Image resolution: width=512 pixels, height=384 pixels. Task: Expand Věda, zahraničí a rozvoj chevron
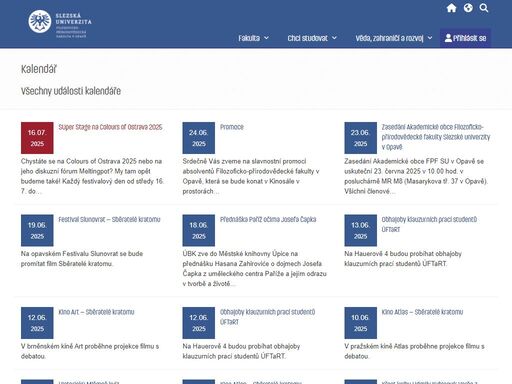(430, 38)
